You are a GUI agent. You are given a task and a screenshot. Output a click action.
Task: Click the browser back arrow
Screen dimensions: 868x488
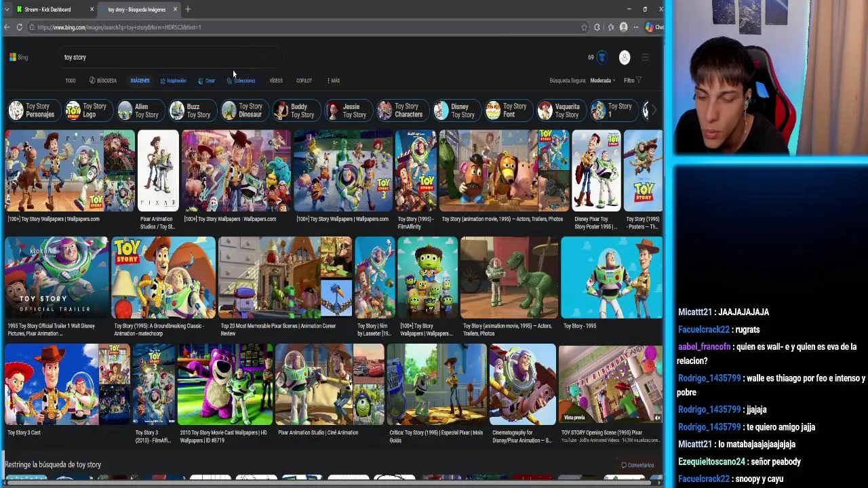[7, 27]
